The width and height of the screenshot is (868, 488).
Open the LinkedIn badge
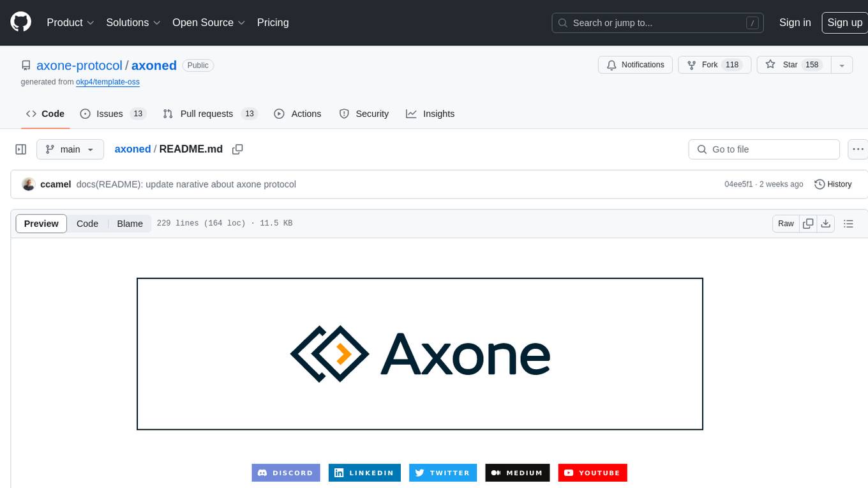click(364, 473)
